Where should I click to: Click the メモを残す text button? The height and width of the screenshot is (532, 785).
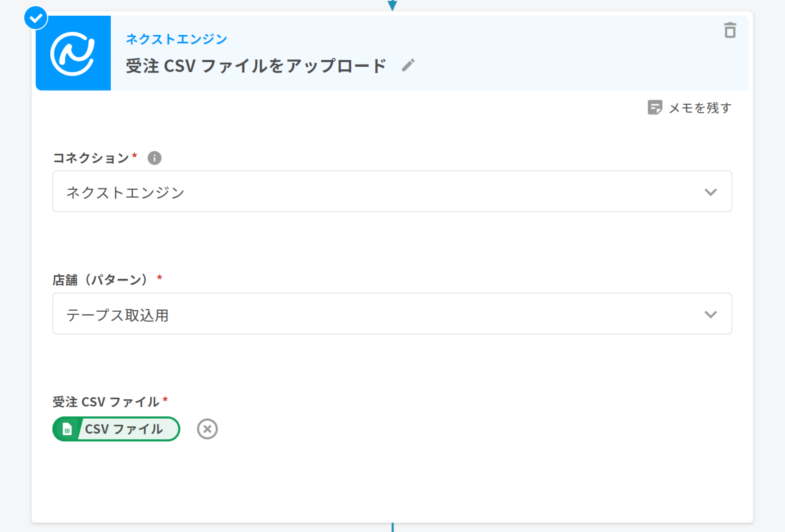point(700,108)
